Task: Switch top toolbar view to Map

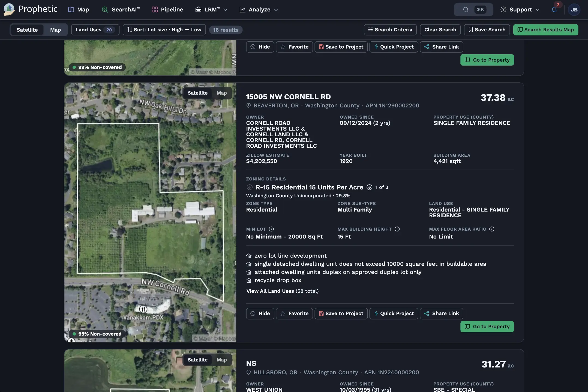Action: (55, 30)
